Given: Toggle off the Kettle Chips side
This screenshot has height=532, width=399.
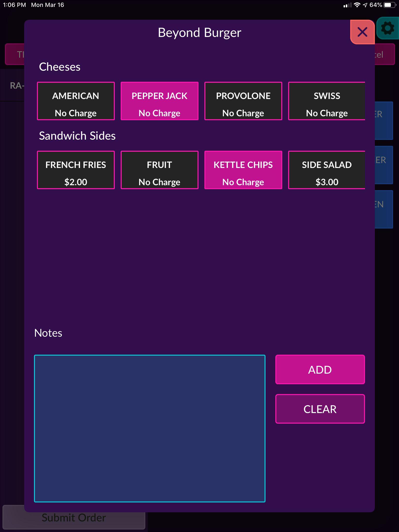Looking at the screenshot, I should pos(243,170).
